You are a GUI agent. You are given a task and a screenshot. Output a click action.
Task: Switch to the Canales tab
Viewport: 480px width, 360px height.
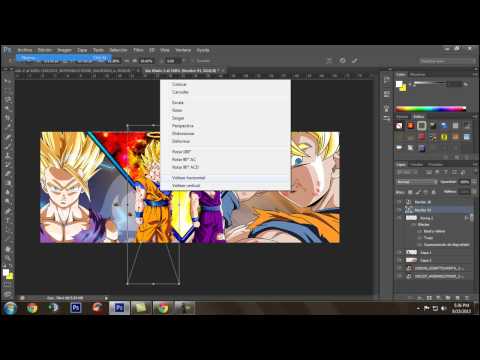[x=416, y=164]
